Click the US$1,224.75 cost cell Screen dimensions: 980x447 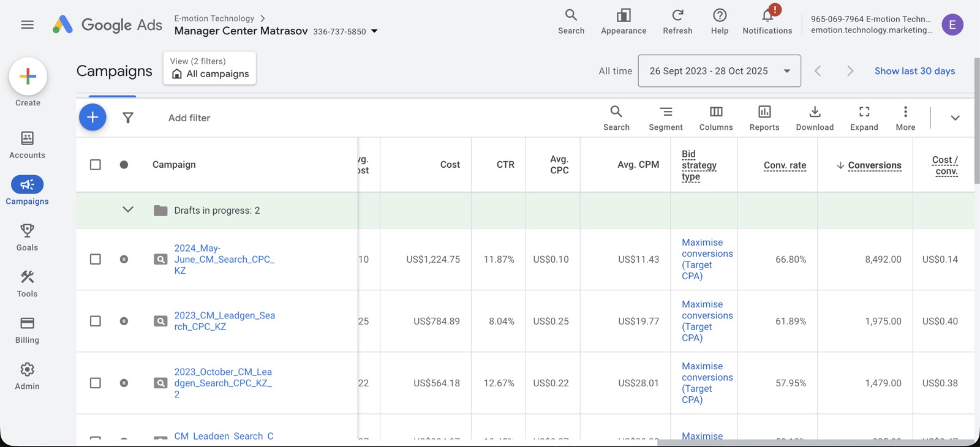tap(433, 260)
